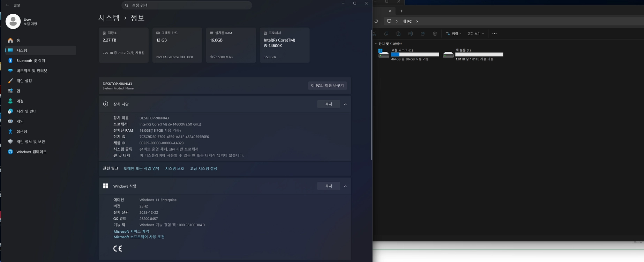Image resolution: width=644 pixels, height=262 pixels.
Task: Collapse the Windows 사양 section chevron
Action: 345,186
